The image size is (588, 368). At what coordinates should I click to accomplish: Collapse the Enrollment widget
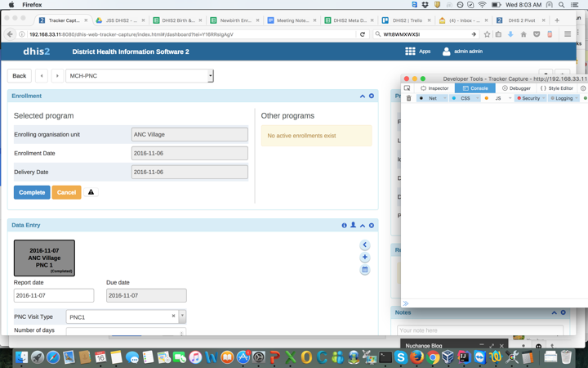click(363, 96)
